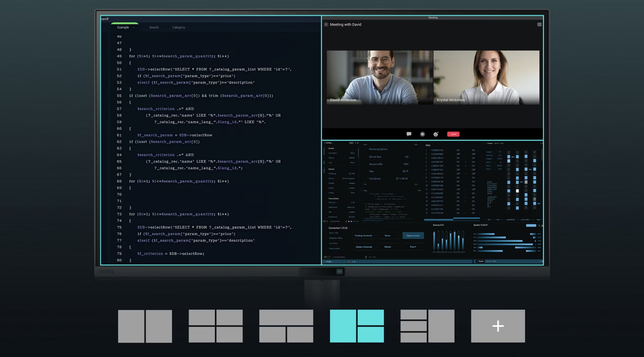Toggle second ON/OFF value in Data row 7
The height and width of the screenshot is (357, 644).
[x=473, y=174]
